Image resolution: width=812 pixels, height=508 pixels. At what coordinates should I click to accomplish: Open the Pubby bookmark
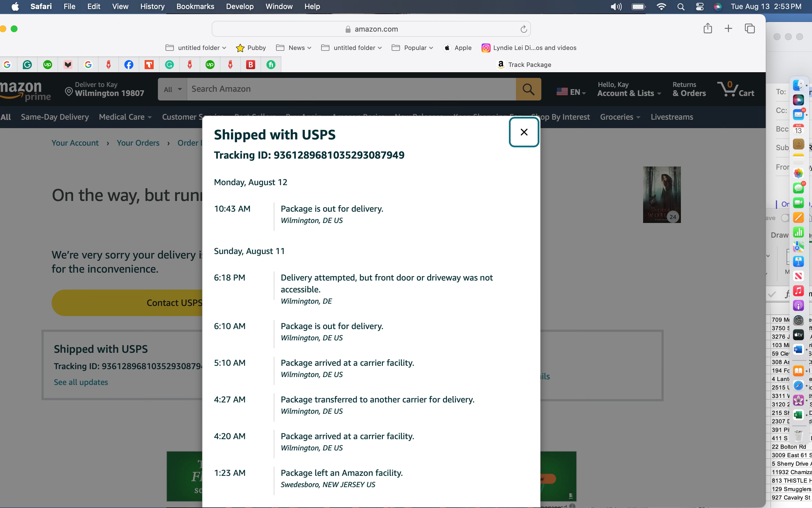(251, 48)
